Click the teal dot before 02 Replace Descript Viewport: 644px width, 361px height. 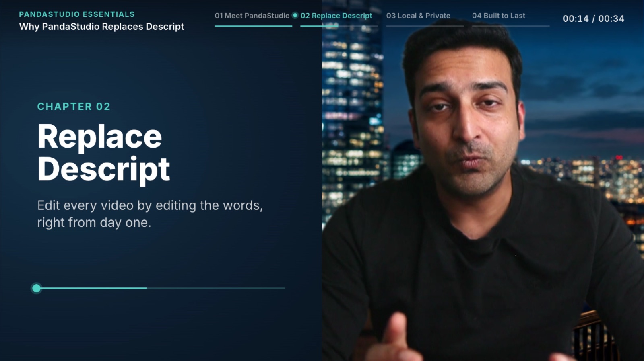point(295,15)
